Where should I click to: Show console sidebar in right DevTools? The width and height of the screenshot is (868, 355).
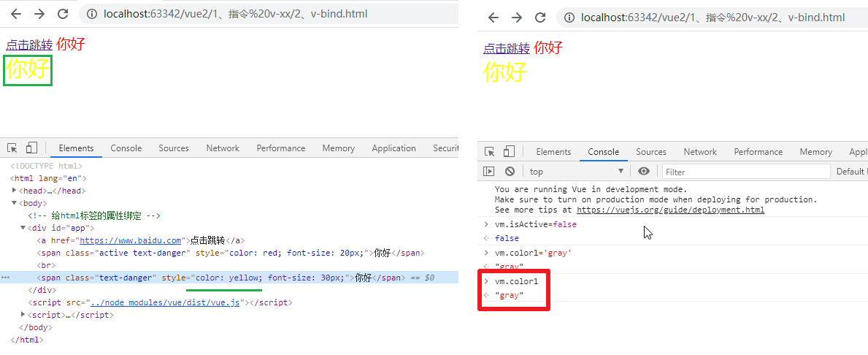click(489, 171)
